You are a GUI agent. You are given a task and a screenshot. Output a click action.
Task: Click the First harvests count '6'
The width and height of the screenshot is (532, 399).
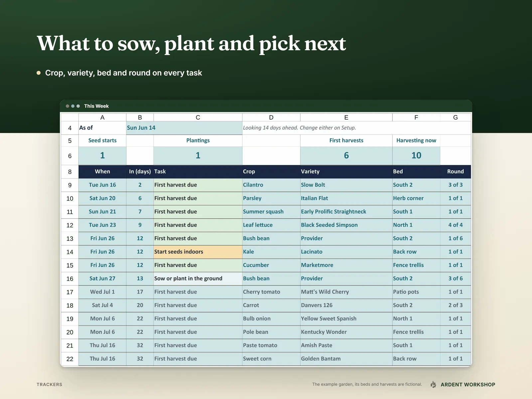(346, 156)
